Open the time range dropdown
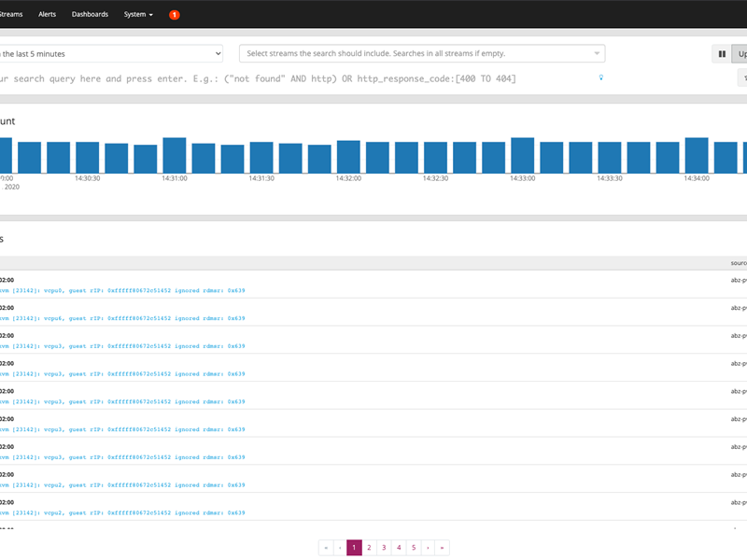The width and height of the screenshot is (747, 560). [110, 54]
